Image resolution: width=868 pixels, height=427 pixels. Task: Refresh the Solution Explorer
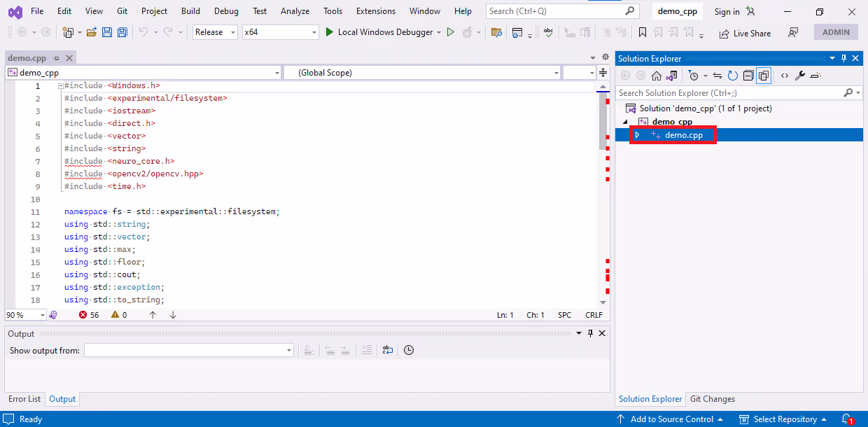[x=732, y=76]
